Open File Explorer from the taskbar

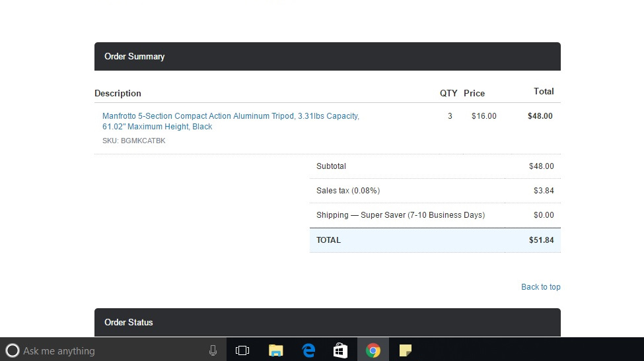pyautogui.click(x=276, y=350)
